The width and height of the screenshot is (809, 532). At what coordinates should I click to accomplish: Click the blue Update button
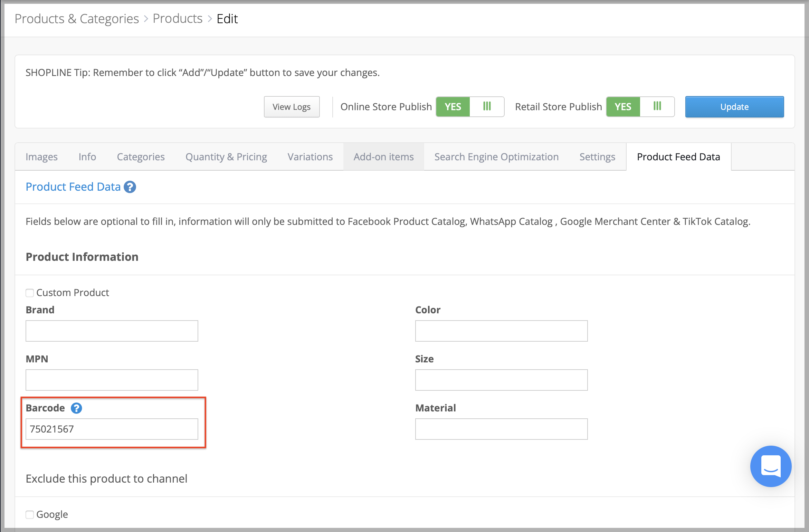click(x=734, y=107)
